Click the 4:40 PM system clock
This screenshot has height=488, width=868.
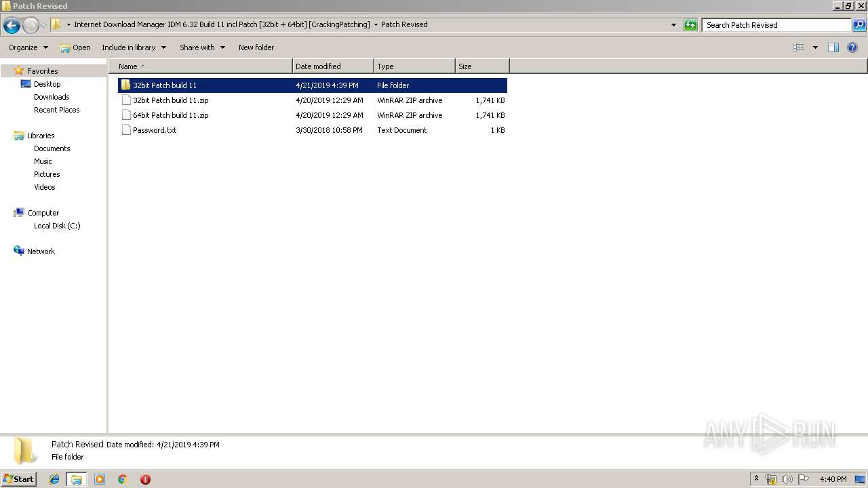click(833, 479)
